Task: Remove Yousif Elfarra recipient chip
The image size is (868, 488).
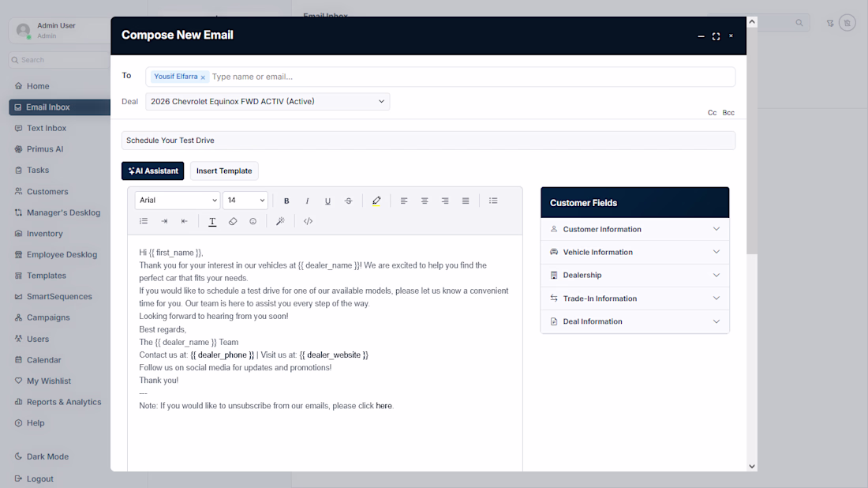Action: (x=203, y=77)
